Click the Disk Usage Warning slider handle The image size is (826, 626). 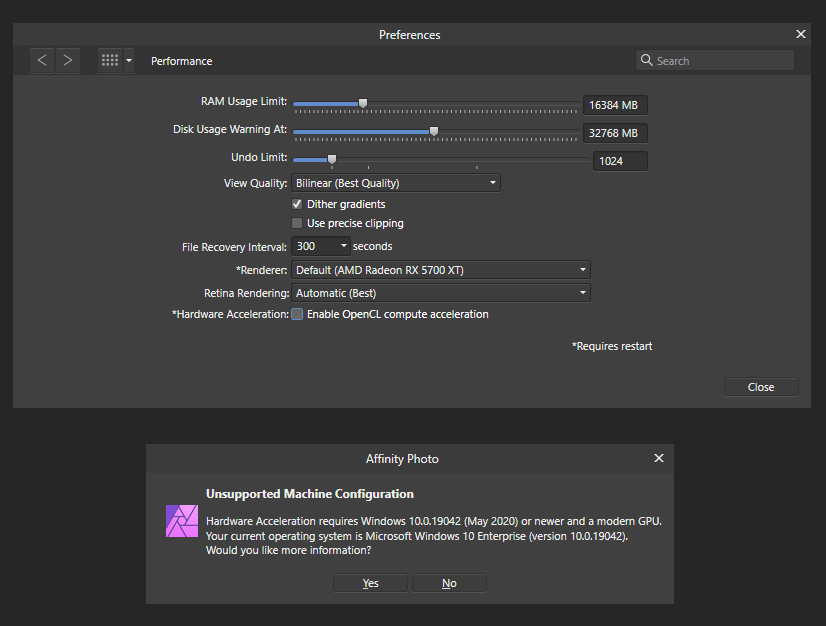[434, 131]
